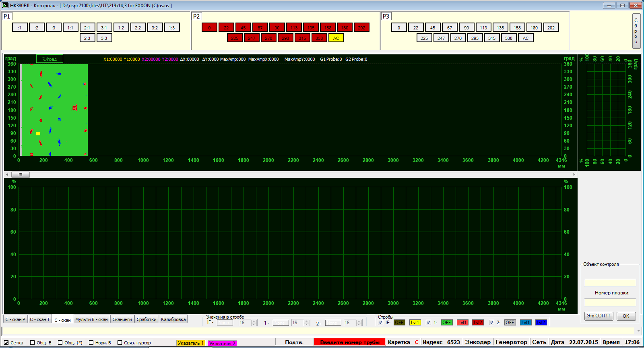Enable the Норм. В checkbox
This screenshot has height=348, width=644.
[x=91, y=343]
